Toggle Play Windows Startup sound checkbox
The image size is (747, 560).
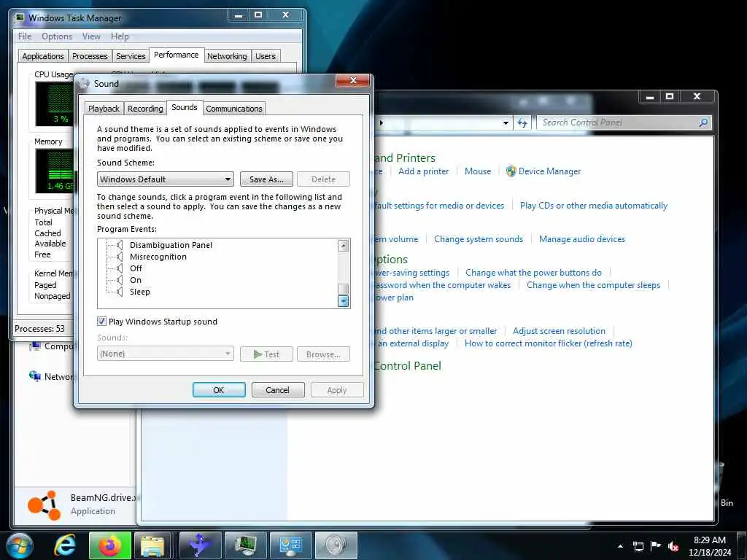(101, 322)
